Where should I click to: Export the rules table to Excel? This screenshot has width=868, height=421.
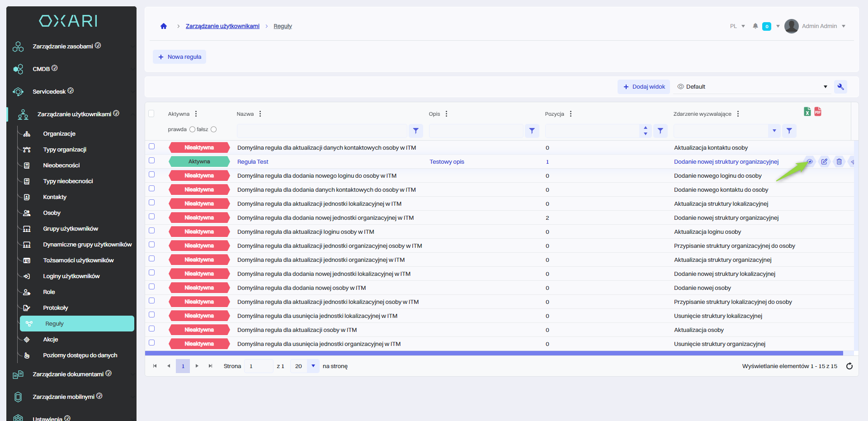807,112
